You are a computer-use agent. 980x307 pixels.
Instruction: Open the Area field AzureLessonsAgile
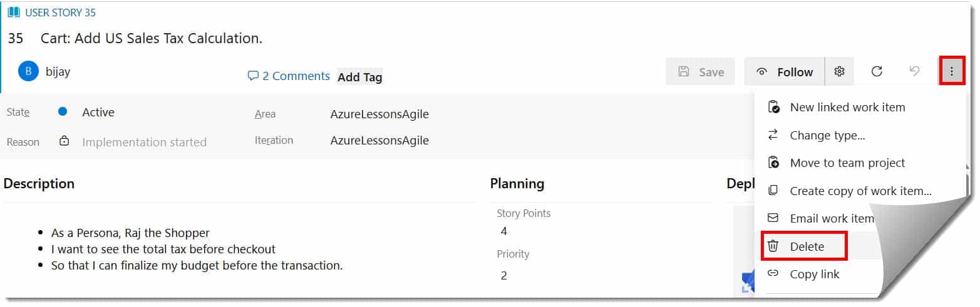(379, 114)
